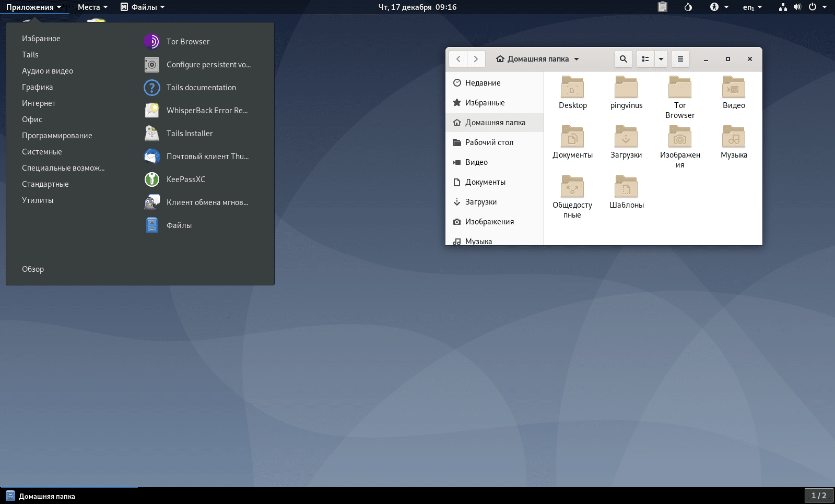Viewport: 835px width, 504px height.
Task: Open the Шаблоны folder
Action: click(626, 193)
